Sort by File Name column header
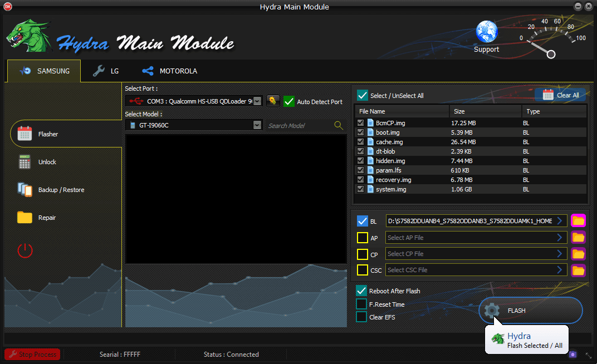This screenshot has height=364, width=597. point(402,111)
